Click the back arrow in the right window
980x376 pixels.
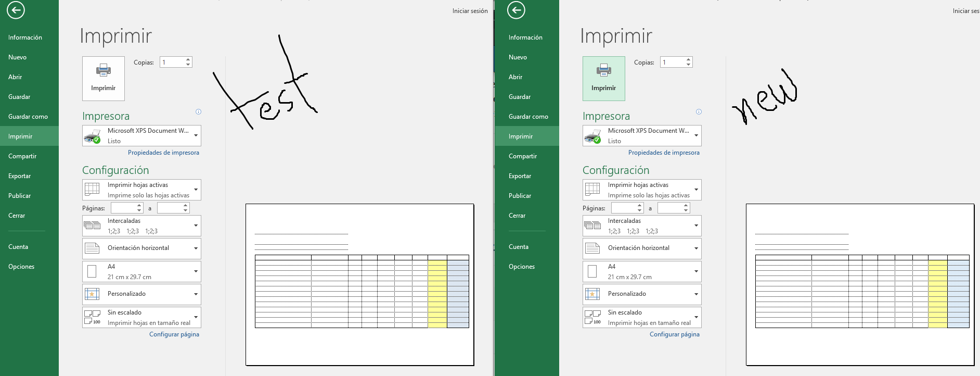[516, 10]
